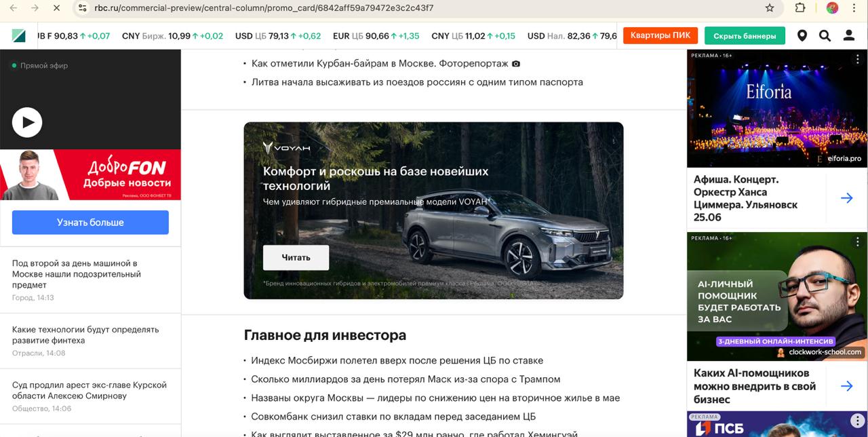Screen dimensions: 868x437
Task: Click the site information icon in address bar
Action: click(82, 8)
